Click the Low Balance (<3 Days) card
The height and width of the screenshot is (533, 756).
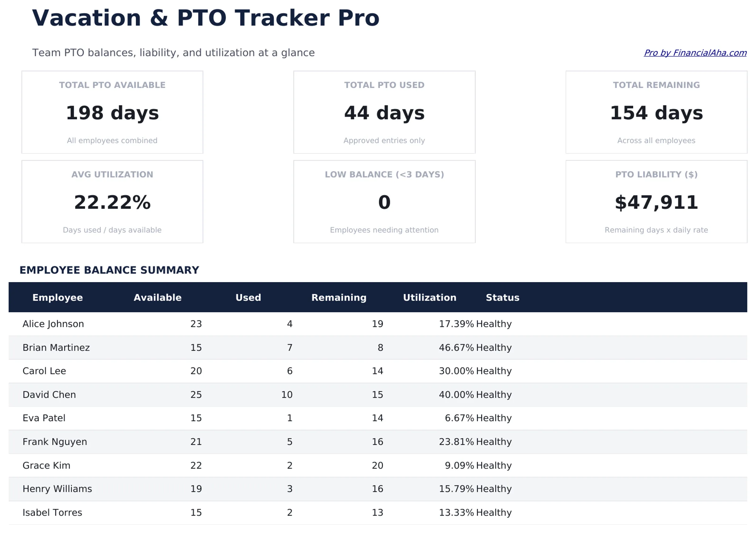click(384, 201)
